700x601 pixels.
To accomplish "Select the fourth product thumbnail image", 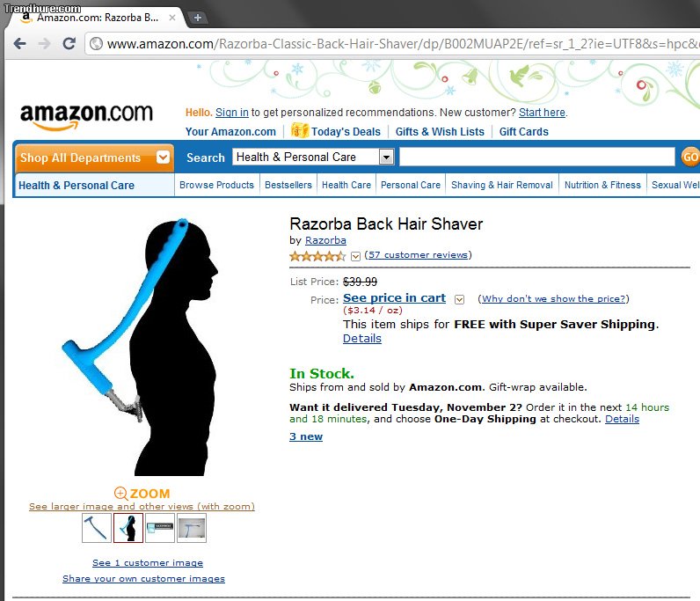I will (x=192, y=528).
